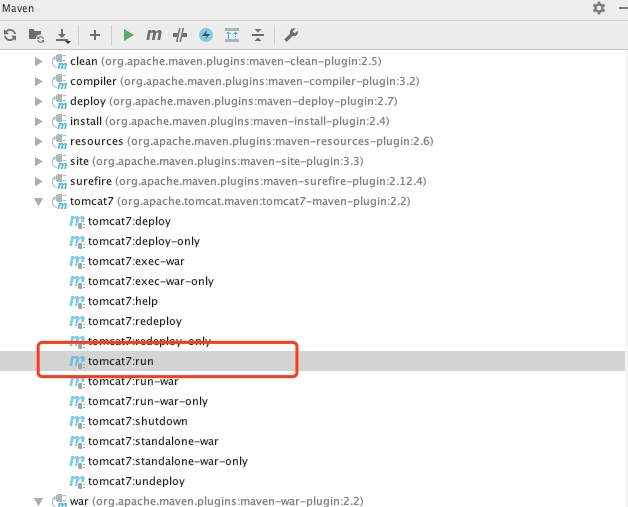Select resources plugin row
Screen dimensions: 628x507
coord(242,141)
